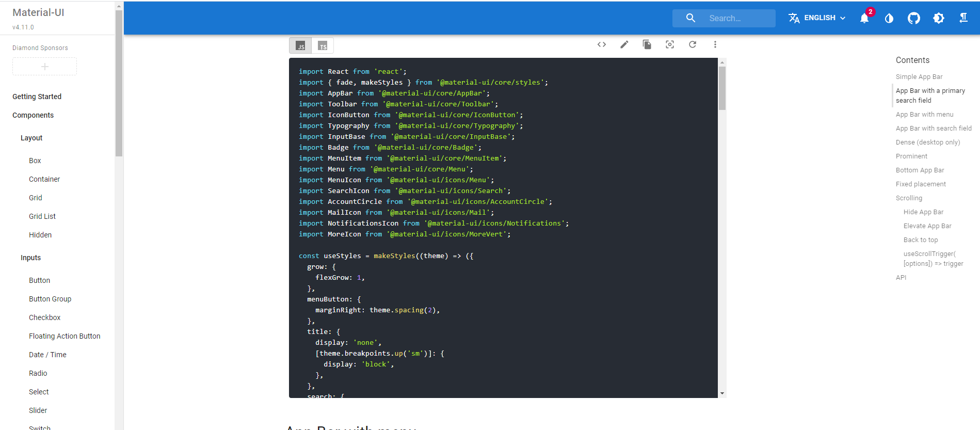Jump to Dense (desktop only) section
This screenshot has width=980, height=430.
[x=928, y=142]
